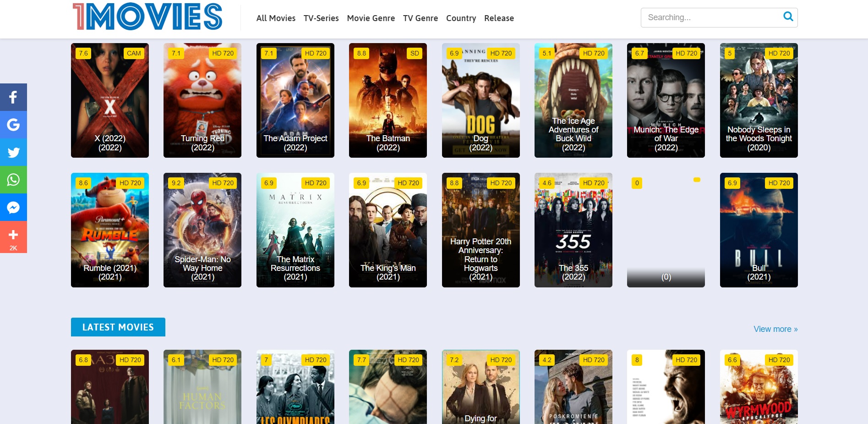868x424 pixels.
Task: Click 9.2 rating on Spider-Man poster
Action: (x=176, y=183)
